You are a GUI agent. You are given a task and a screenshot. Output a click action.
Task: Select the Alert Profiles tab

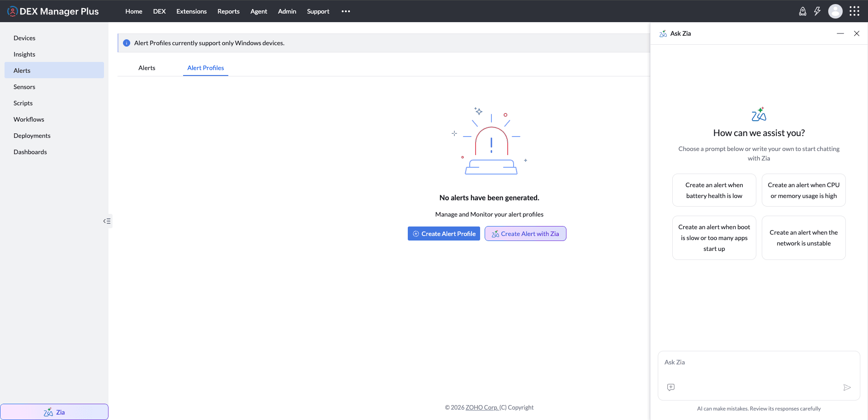206,68
